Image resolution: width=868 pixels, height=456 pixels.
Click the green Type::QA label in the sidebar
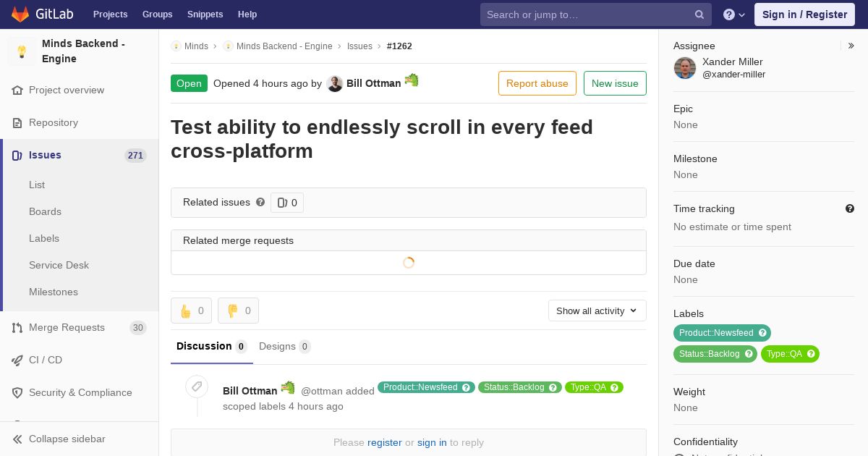point(790,354)
